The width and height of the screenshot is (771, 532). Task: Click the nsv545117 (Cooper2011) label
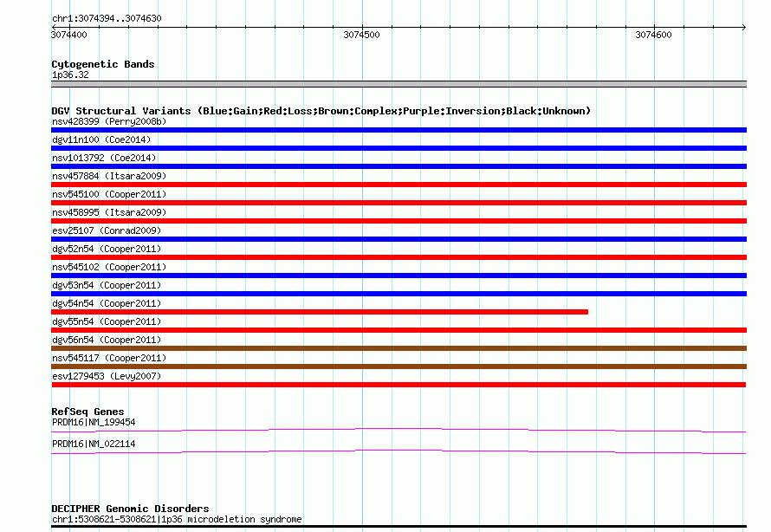pos(109,358)
